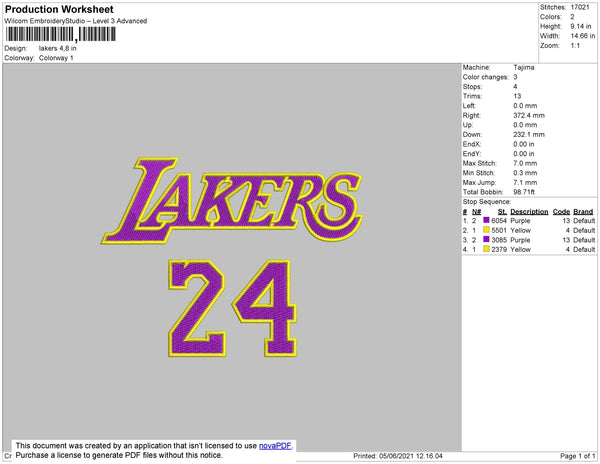Click the yellow swatch for stop 5501
The height and width of the screenshot is (464, 600).
click(486, 230)
